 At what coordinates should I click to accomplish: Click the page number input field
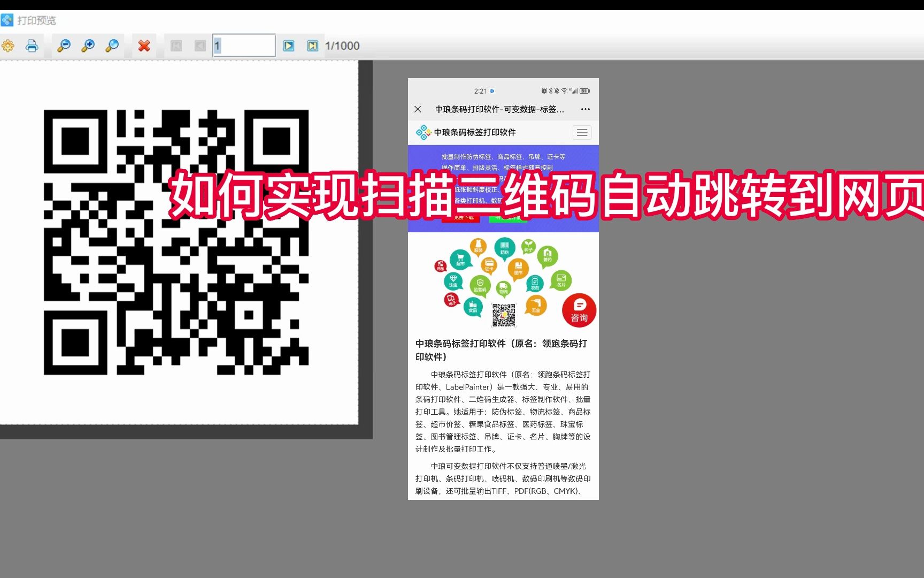coord(244,45)
